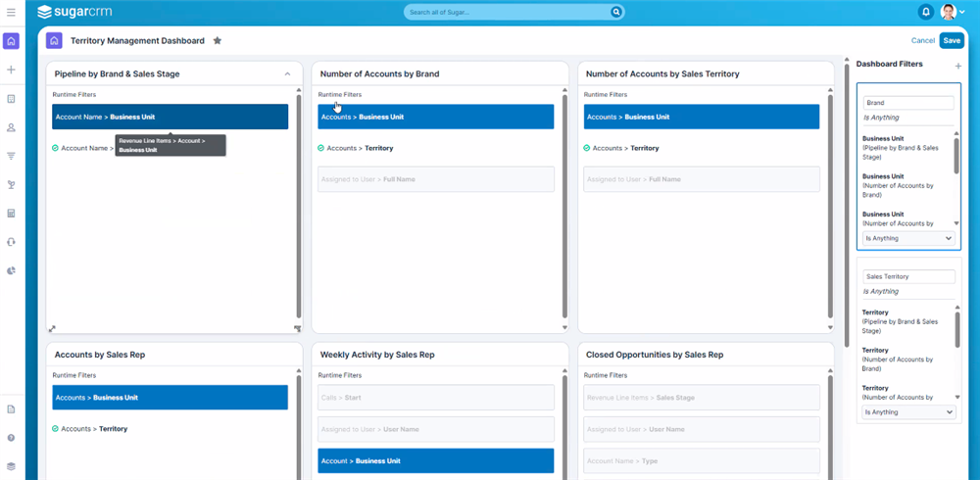Click the Brand filter name input field
Image resolution: width=980 pixels, height=480 pixels.
[908, 103]
